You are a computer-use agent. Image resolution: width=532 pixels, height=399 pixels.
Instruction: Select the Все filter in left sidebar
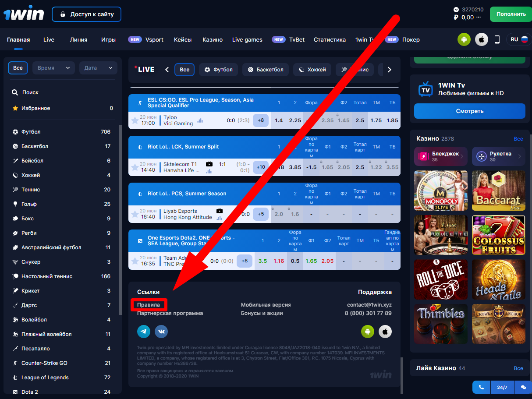18,68
